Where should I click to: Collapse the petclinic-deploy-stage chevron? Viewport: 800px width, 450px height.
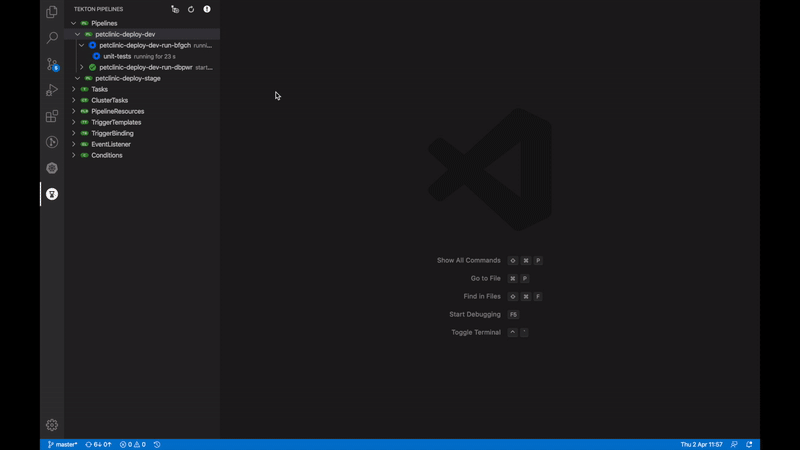click(78, 79)
